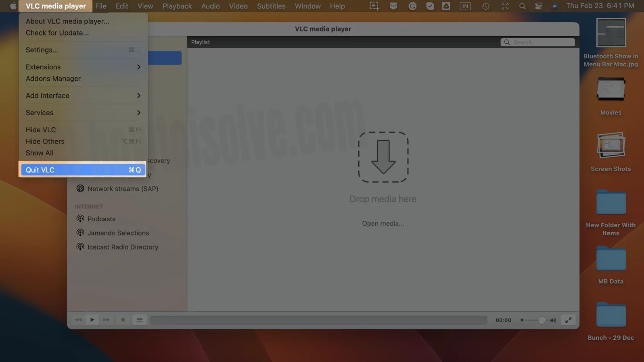Image resolution: width=644 pixels, height=362 pixels.
Task: Click the checkmark task menu bar icon
Action: tap(430, 6)
